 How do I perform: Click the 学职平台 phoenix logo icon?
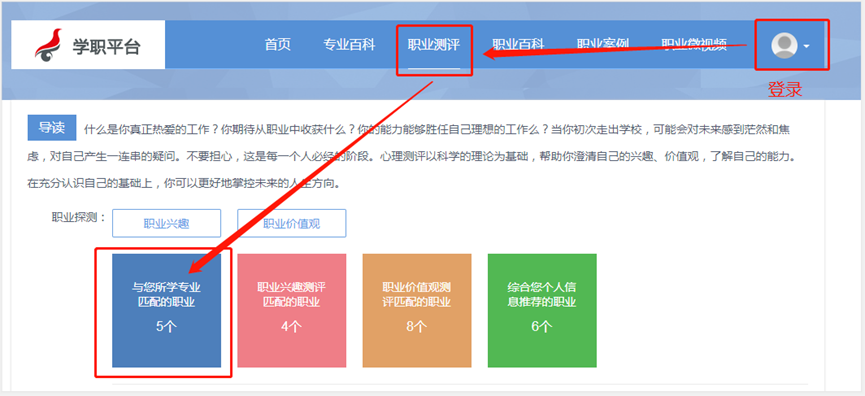tap(49, 45)
